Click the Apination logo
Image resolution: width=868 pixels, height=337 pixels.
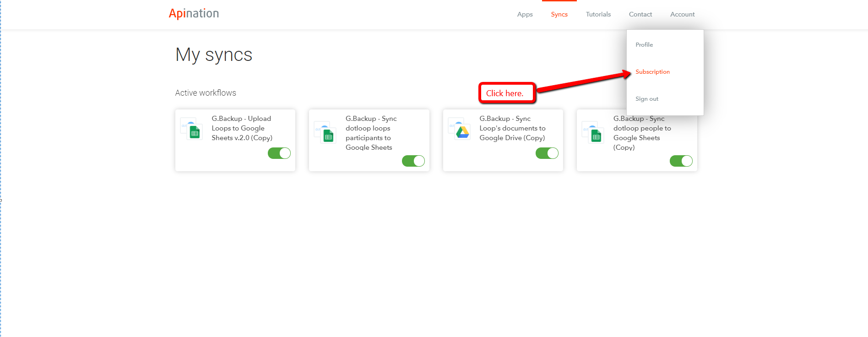[x=194, y=14]
